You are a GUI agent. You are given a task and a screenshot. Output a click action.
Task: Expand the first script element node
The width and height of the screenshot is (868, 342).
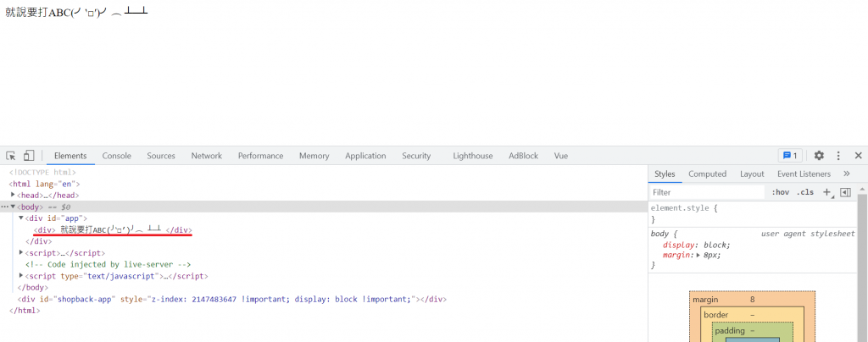(21, 252)
